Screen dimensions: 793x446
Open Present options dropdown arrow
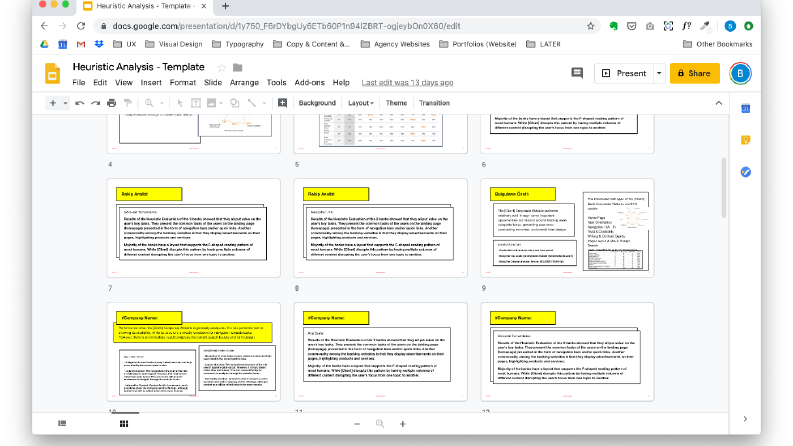pos(659,73)
